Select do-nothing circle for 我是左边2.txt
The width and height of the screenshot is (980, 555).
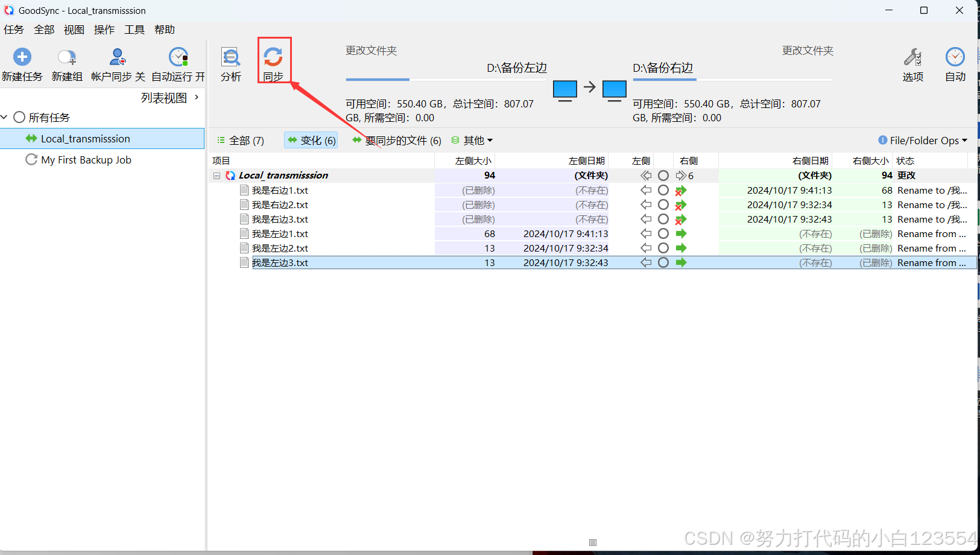pos(663,248)
